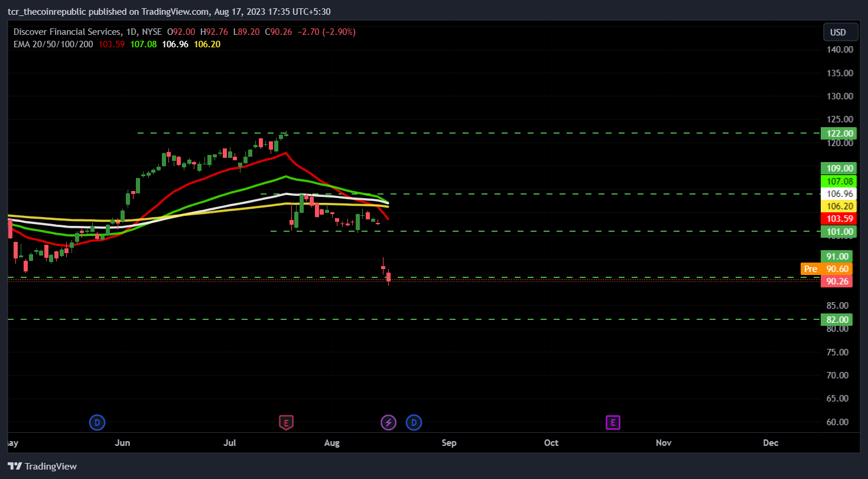The height and width of the screenshot is (479, 868).
Task: Click the blue dividend icon near late August
Action: [x=414, y=422]
